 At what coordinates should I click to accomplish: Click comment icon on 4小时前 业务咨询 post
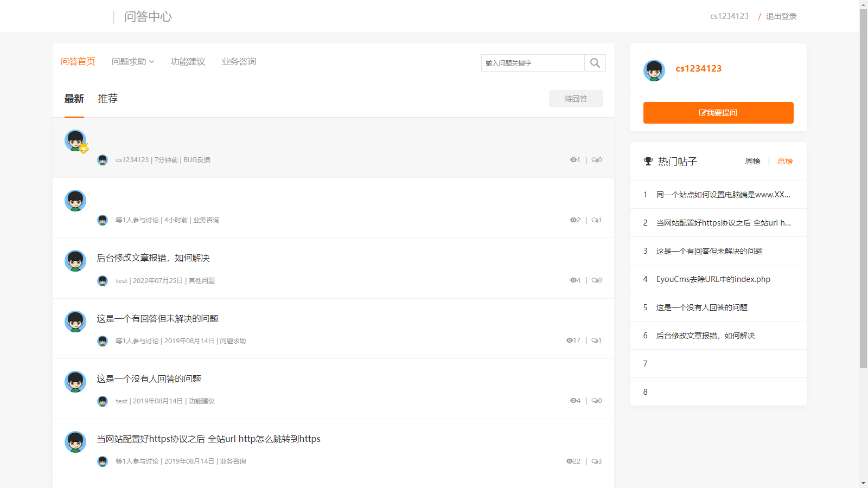[x=595, y=220]
